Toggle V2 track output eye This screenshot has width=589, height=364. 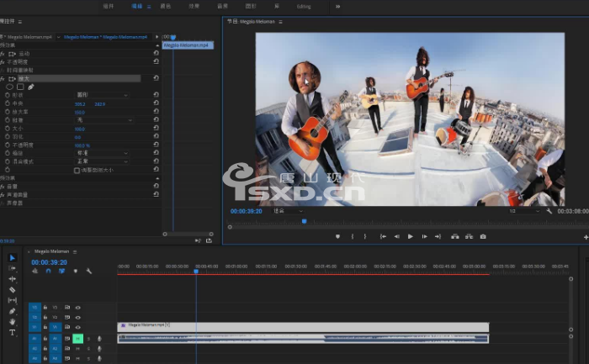pos(77,317)
